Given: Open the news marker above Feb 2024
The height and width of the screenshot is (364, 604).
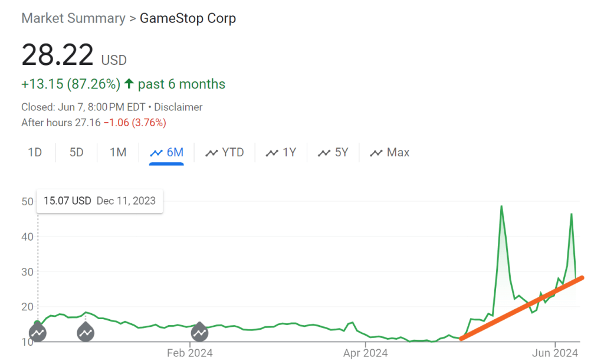Looking at the screenshot, I should (199, 333).
